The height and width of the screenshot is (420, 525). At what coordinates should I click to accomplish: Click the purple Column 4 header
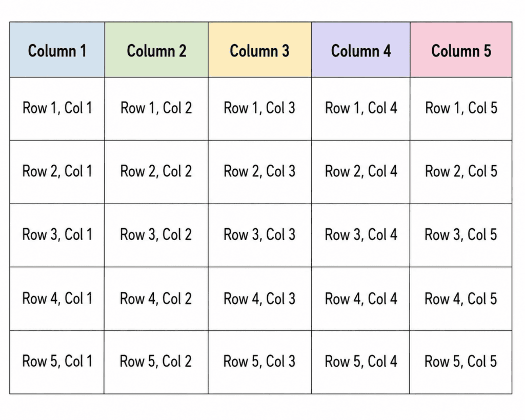pyautogui.click(x=361, y=50)
